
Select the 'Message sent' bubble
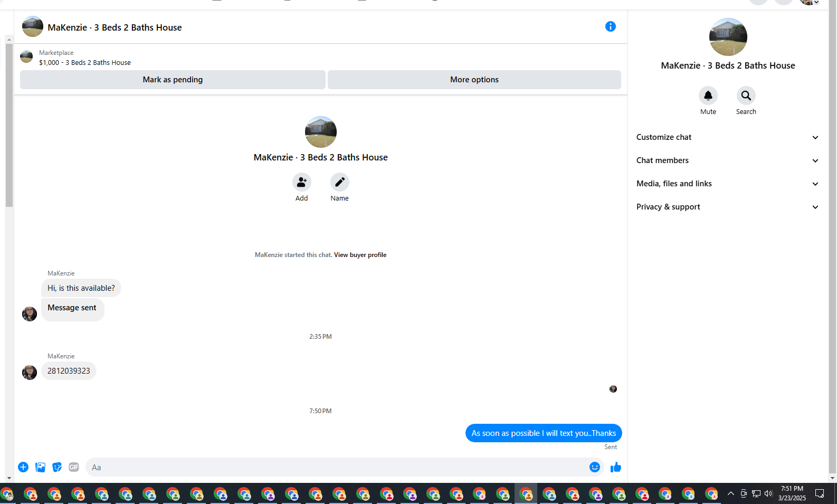pos(72,309)
